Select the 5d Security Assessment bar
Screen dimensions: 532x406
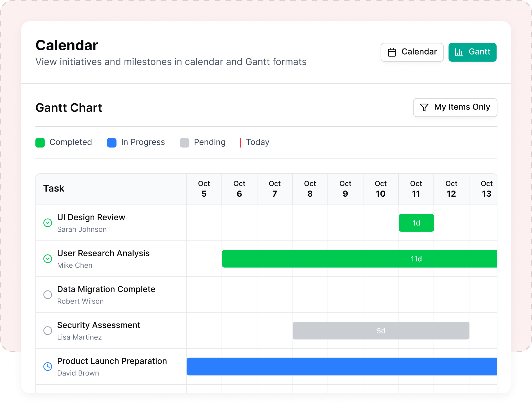tap(381, 330)
